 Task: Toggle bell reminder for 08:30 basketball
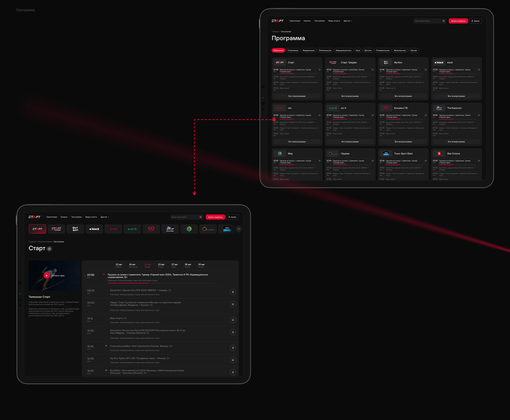click(233, 292)
